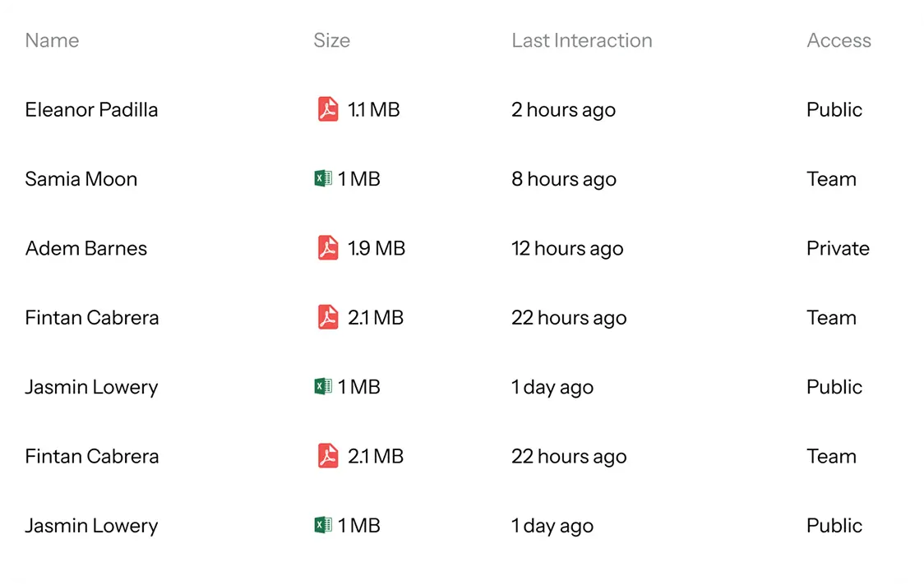Click the PDF icon in Eleanor Padilla's row
924x585 pixels.
click(x=328, y=109)
